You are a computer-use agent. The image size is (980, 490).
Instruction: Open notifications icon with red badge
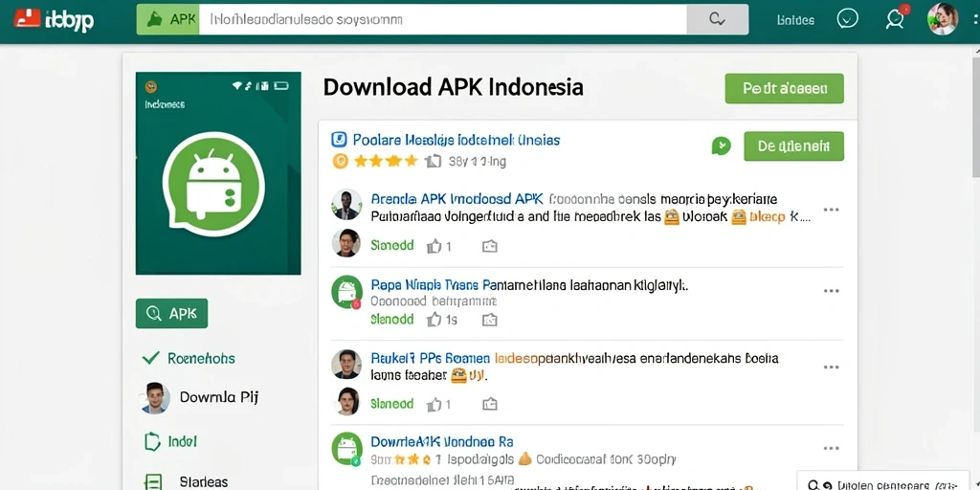click(896, 18)
